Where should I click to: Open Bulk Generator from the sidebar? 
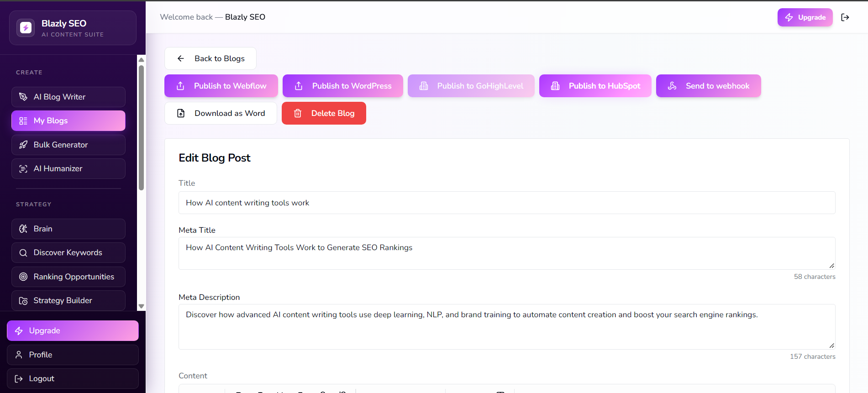tap(68, 145)
